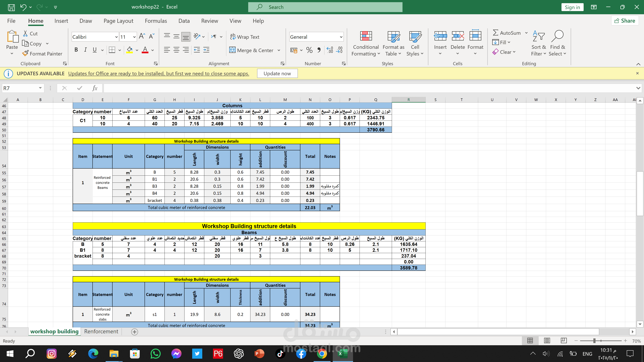This screenshot has height=362, width=644.
Task: Toggle Italic formatting
Action: pyautogui.click(x=86, y=50)
